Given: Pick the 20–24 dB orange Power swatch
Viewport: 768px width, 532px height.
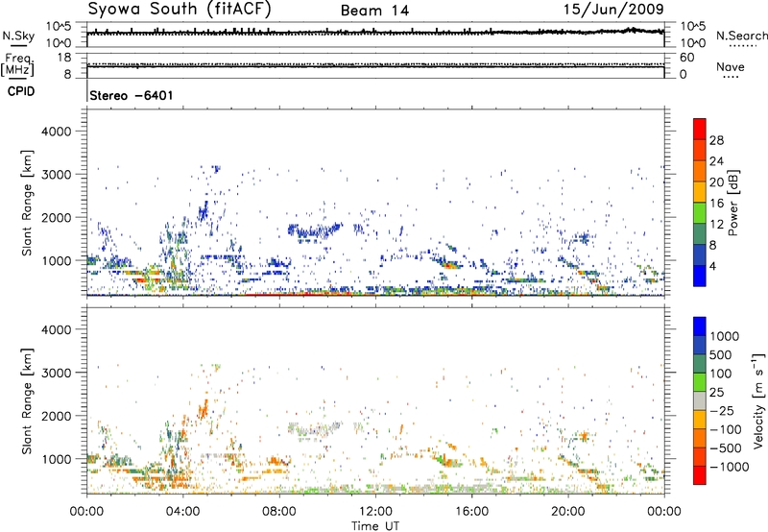Looking at the screenshot, I should tap(700, 172).
